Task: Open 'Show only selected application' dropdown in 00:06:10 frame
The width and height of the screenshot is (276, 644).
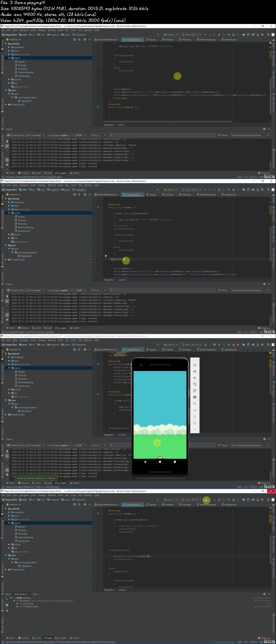Action: (x=250, y=290)
